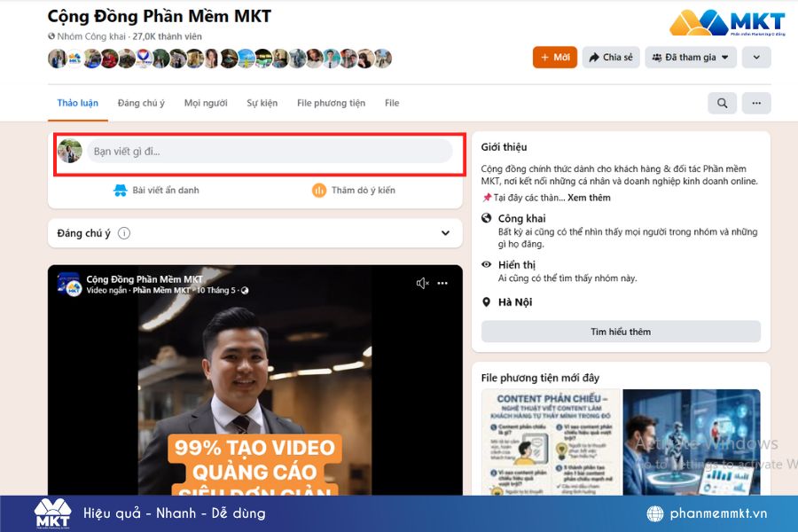Collapse the Đáng chú ý section chevron
The height and width of the screenshot is (532, 798).
445,233
